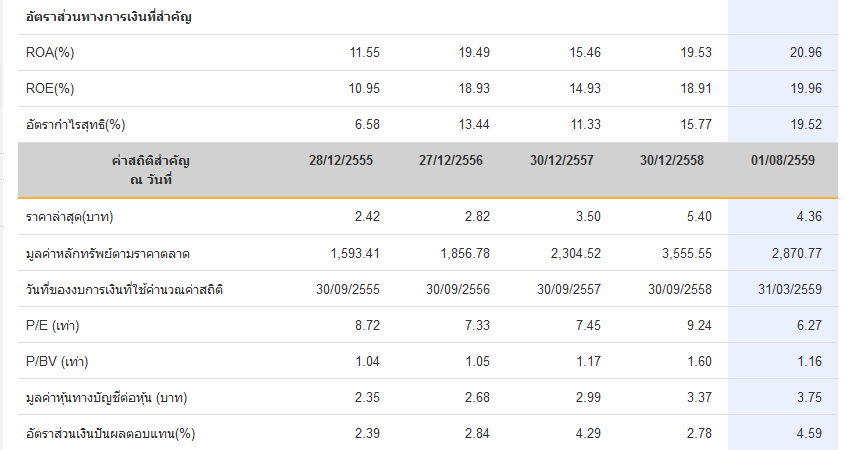The height and width of the screenshot is (450, 850).
Task: Click latest price 3.50
Action: click(x=588, y=217)
